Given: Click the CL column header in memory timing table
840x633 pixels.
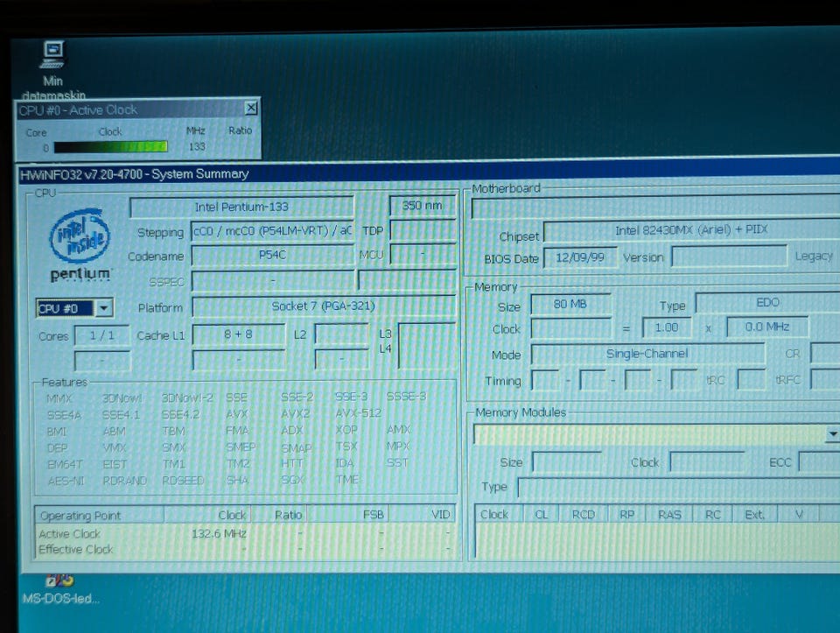Looking at the screenshot, I should click(x=541, y=515).
